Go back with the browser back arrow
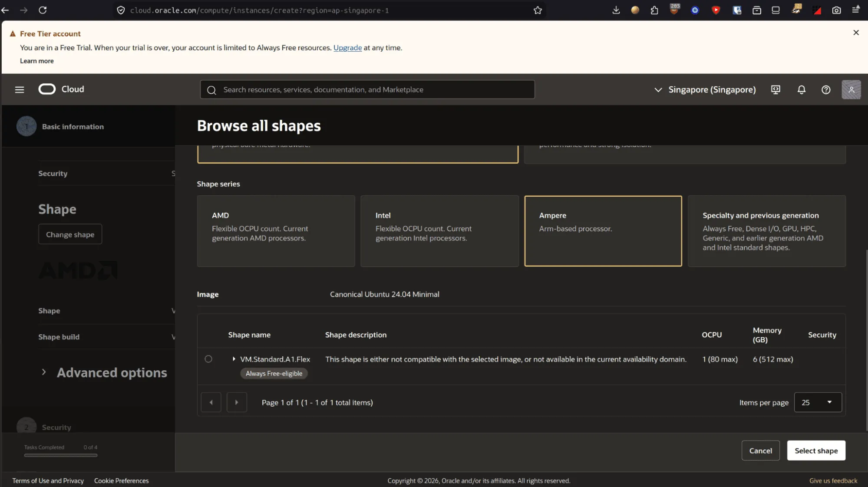Image resolution: width=868 pixels, height=487 pixels. 5,10
